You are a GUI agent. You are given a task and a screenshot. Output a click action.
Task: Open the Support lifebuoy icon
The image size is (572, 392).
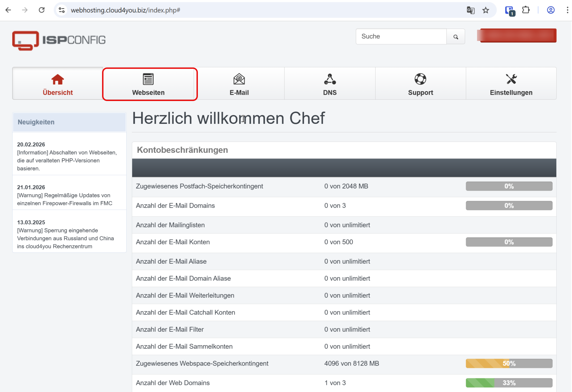tap(420, 79)
